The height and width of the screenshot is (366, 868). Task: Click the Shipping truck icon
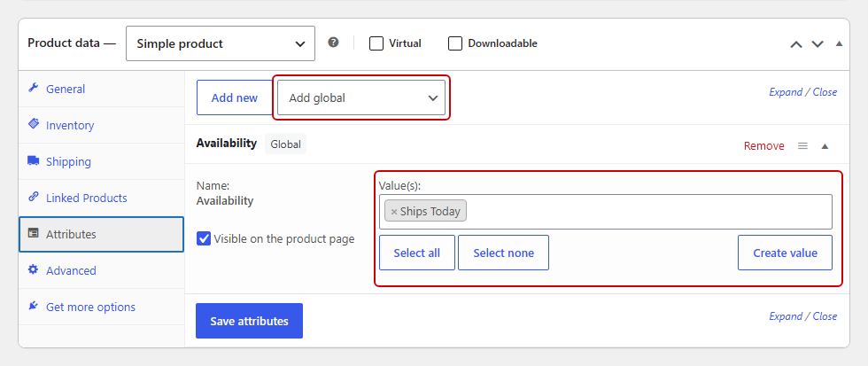point(34,160)
